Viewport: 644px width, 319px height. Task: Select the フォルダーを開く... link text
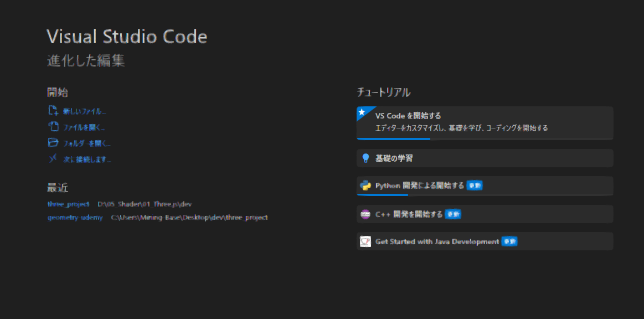pos(86,143)
